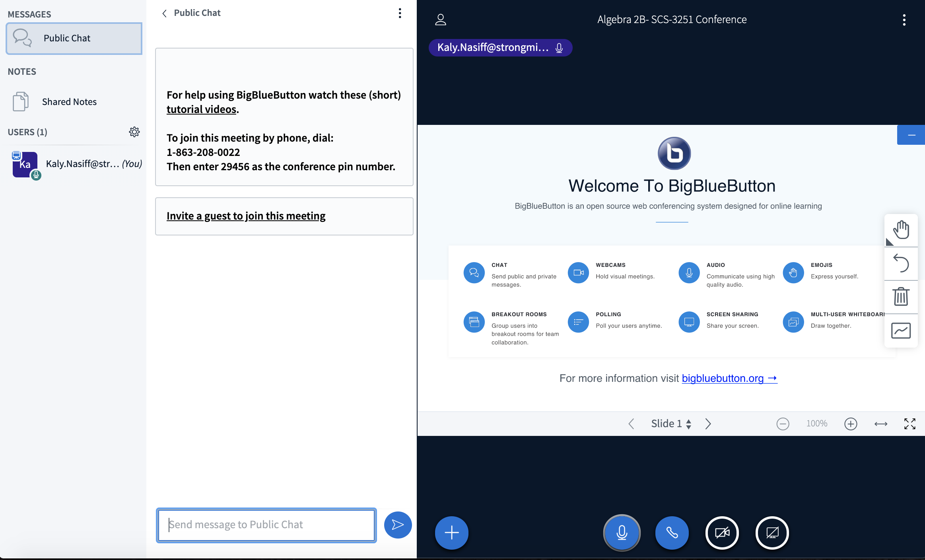
Task: Click the Kaly.Nasiff talking indicator pill
Action: point(500,48)
